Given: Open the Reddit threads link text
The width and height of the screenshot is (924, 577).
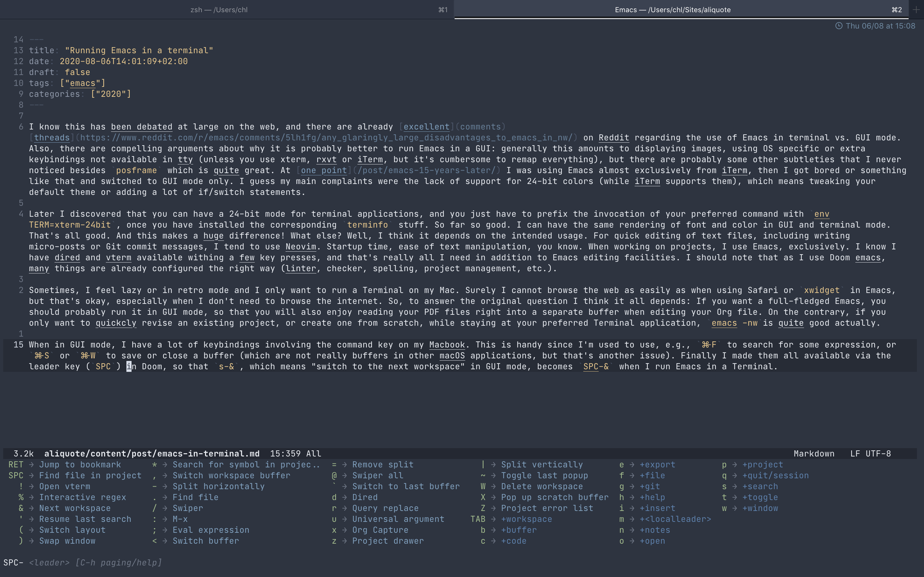Looking at the screenshot, I should click(x=52, y=138).
